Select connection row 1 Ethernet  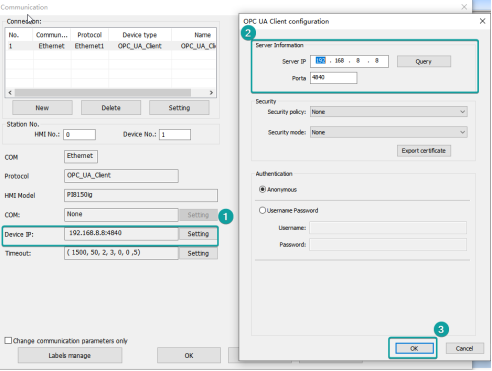click(111, 46)
